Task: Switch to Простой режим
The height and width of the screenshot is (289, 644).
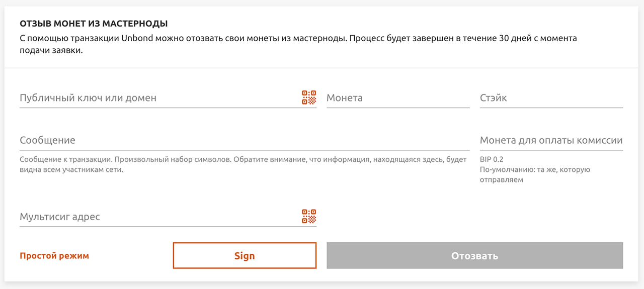Action: tap(54, 256)
